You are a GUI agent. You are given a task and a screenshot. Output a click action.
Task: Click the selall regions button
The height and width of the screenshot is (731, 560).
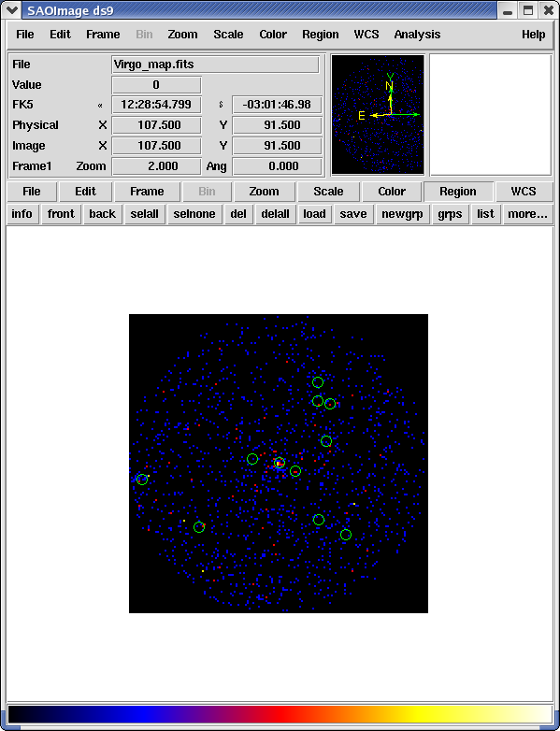point(145,214)
